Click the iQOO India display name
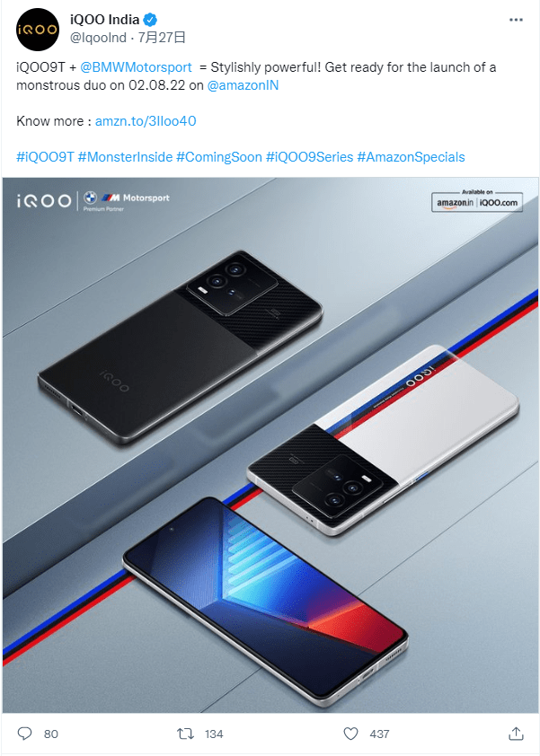Screen dimensions: 540x756 click(105, 20)
